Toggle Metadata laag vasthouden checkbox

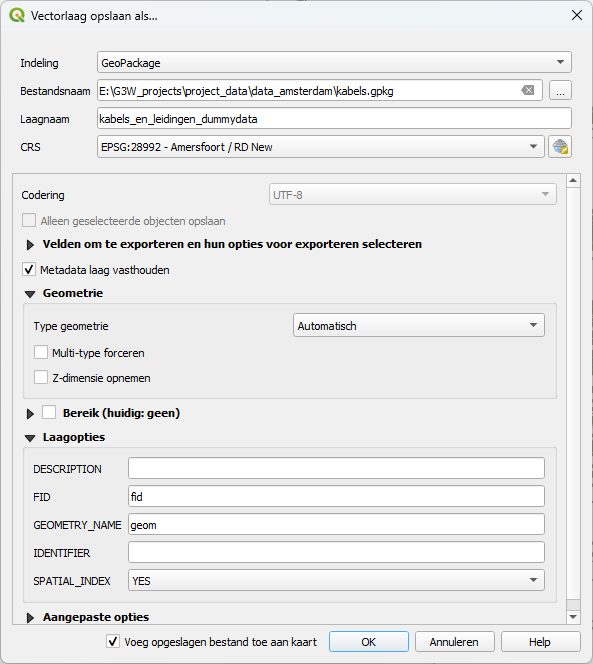(29, 269)
